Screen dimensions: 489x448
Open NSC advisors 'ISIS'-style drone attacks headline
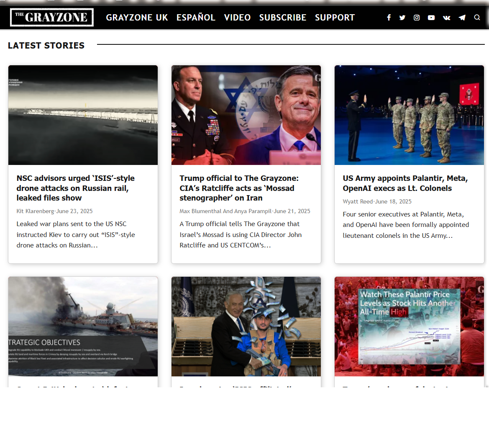(x=75, y=188)
